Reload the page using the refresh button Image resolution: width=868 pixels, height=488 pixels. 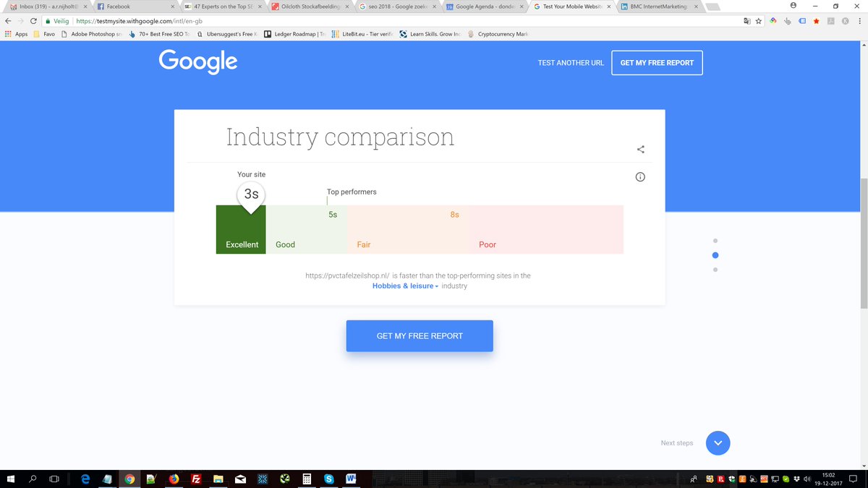pos(33,21)
